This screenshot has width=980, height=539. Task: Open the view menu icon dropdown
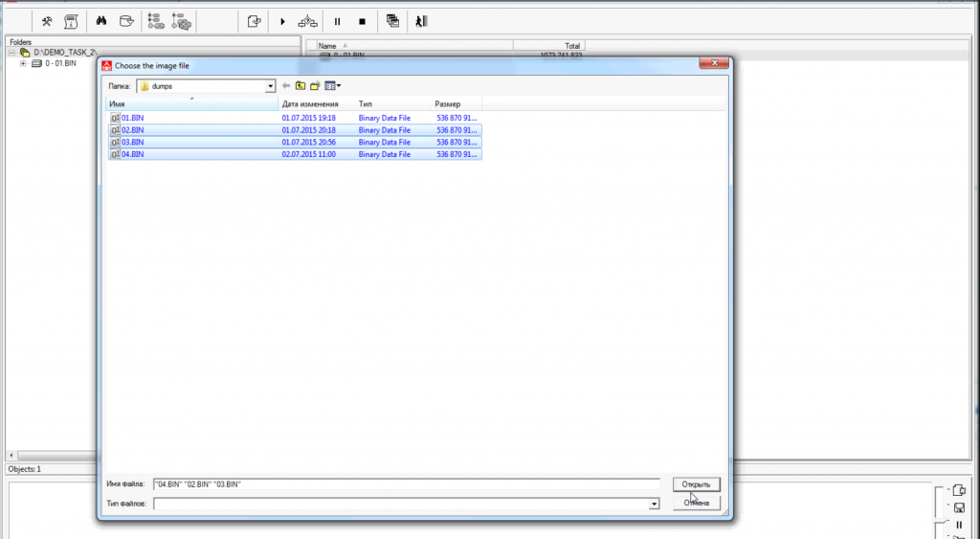pos(332,86)
